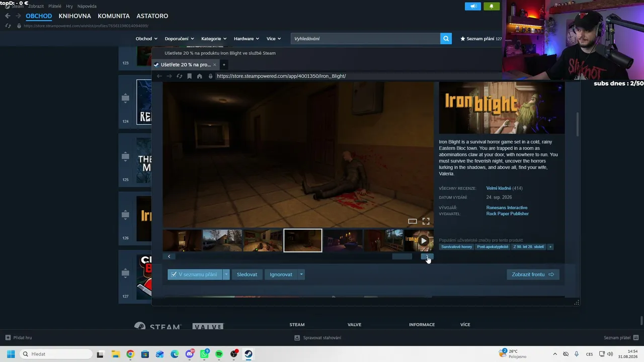The image size is (644, 362).
Task: Click the popup page vertical scrollbar
Action: point(577,124)
